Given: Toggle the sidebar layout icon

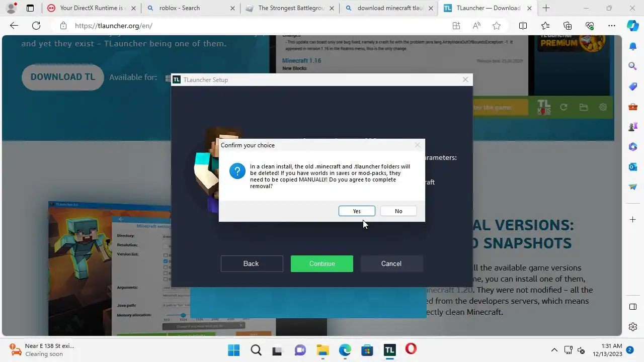Looking at the screenshot, I should (633, 307).
